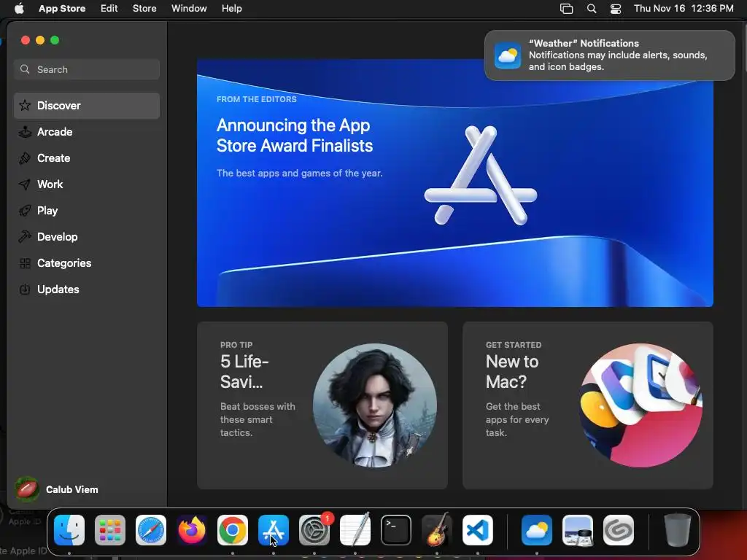Open the Trash in the Dock
This screenshot has width=747, height=560.
coord(678,530)
